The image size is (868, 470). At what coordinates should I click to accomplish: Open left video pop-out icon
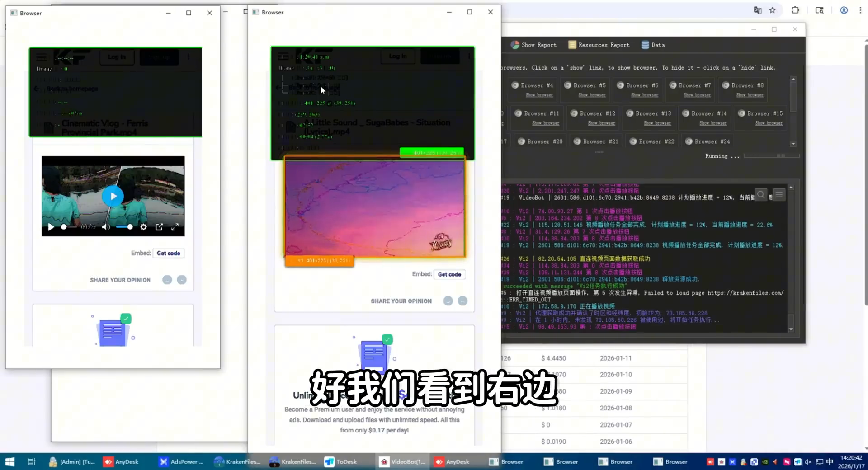tap(159, 227)
